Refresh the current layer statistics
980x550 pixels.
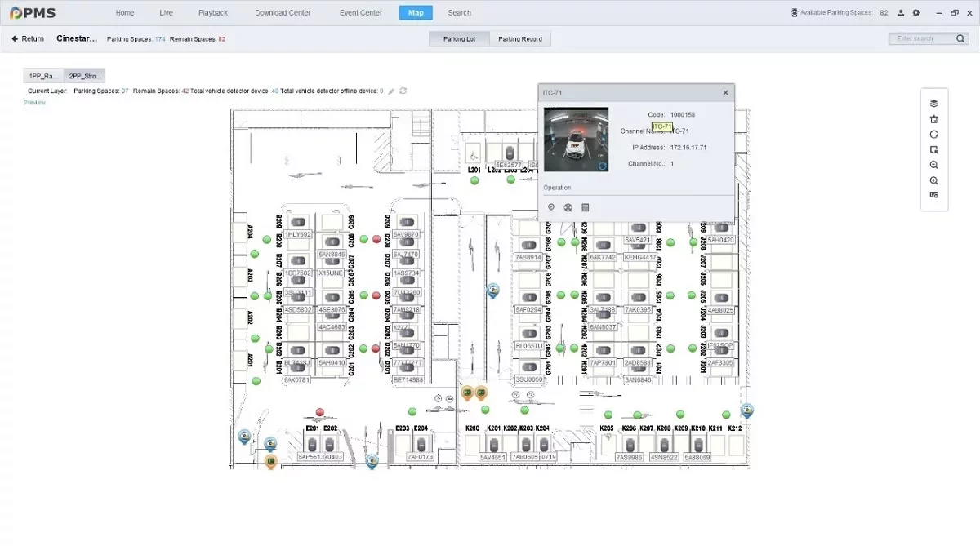[x=403, y=91]
